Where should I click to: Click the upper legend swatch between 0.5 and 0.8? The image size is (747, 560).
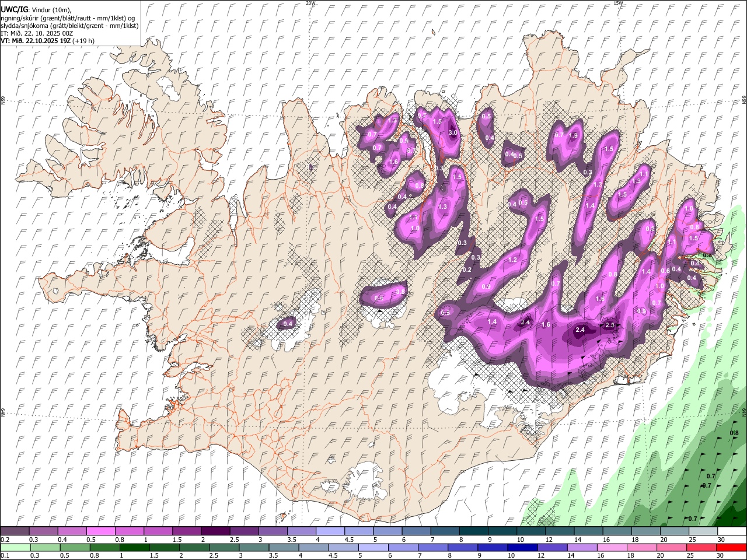[100, 531]
